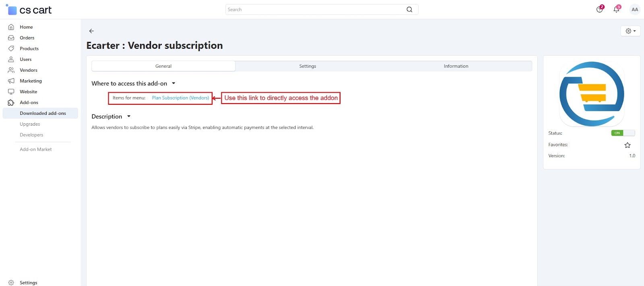
Task: Click the search magnifier icon
Action: point(409,10)
